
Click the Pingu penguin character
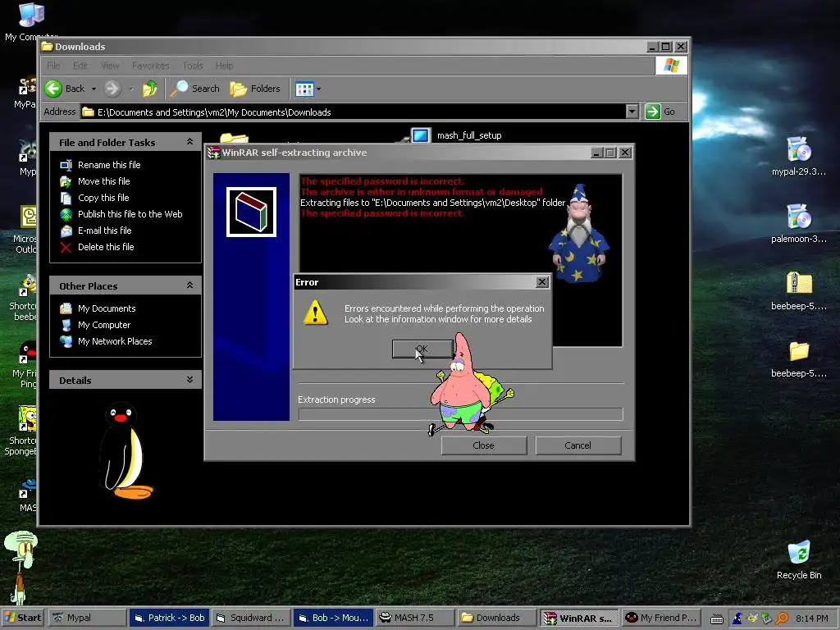(126, 450)
